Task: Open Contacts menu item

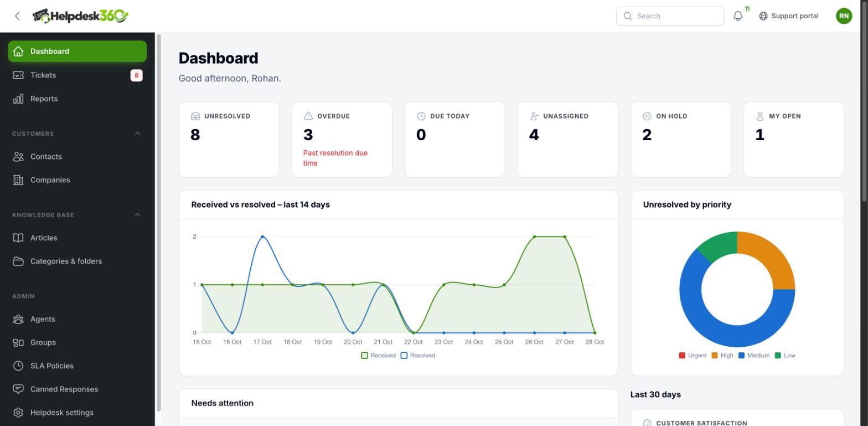Action: click(77, 157)
